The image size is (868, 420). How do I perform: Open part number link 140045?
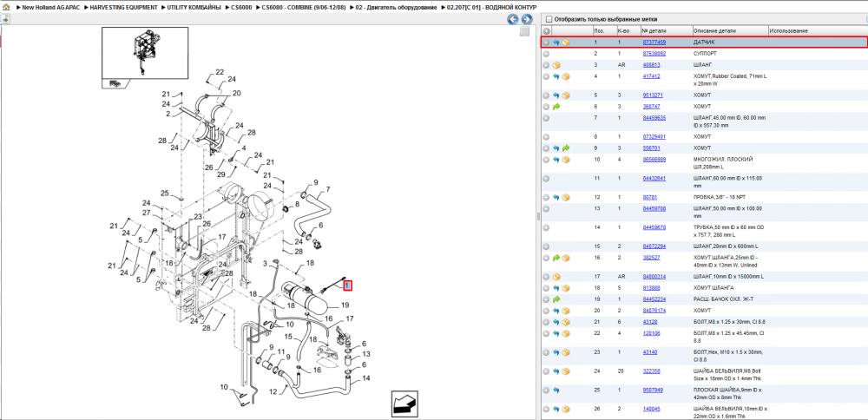pos(651,409)
